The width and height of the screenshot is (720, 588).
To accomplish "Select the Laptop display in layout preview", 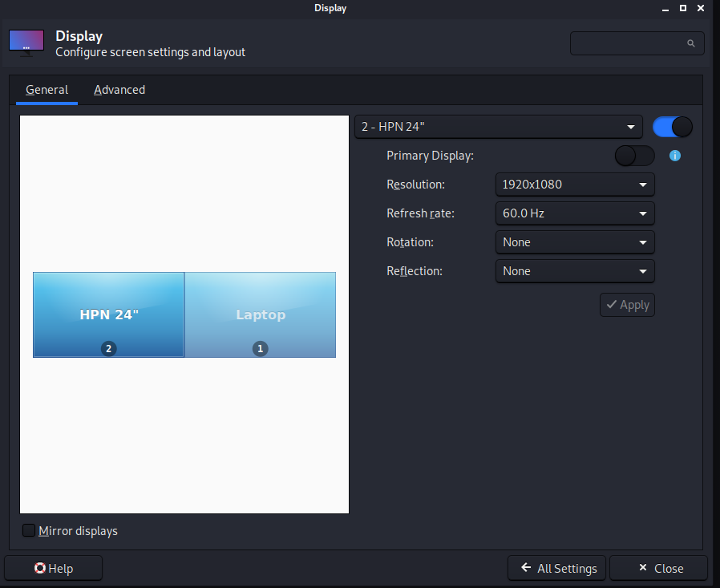I will [260, 314].
